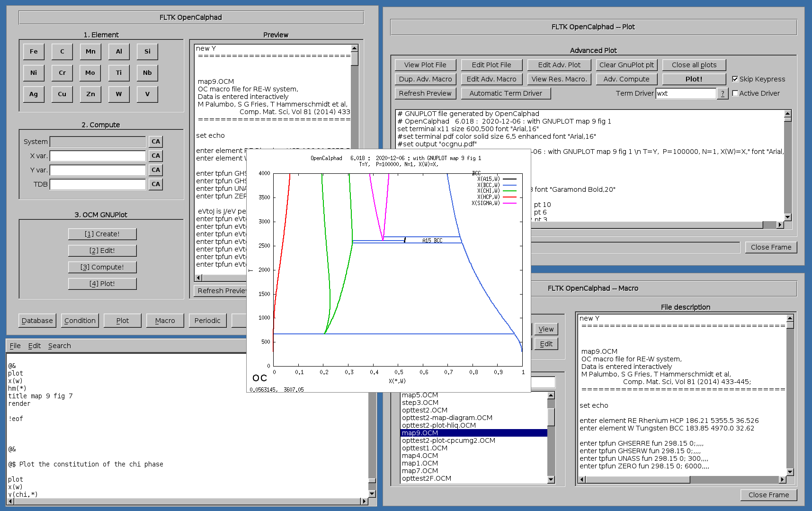Click the CA button beside TDB field
This screenshot has width=812, height=511.
click(156, 184)
